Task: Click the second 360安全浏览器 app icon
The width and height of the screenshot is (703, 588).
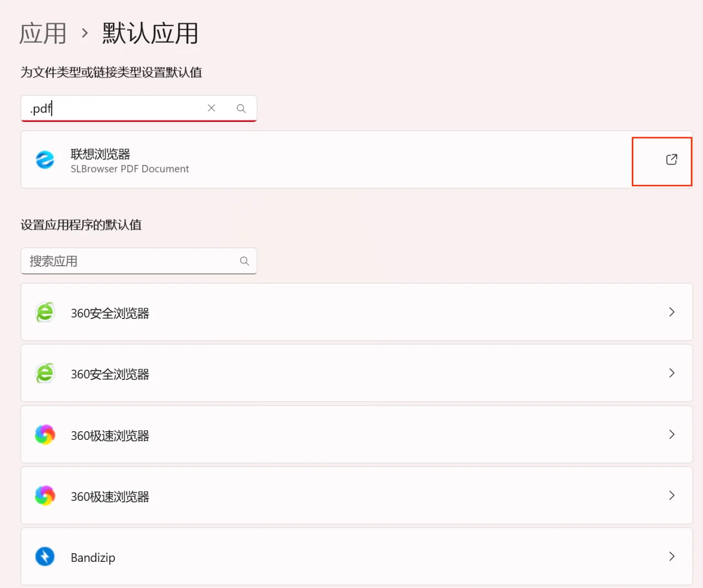Action: click(45, 373)
